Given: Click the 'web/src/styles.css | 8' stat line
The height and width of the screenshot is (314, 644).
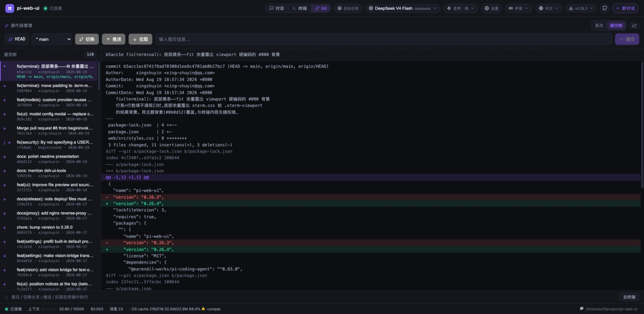Looking at the screenshot, I should click(148, 138).
